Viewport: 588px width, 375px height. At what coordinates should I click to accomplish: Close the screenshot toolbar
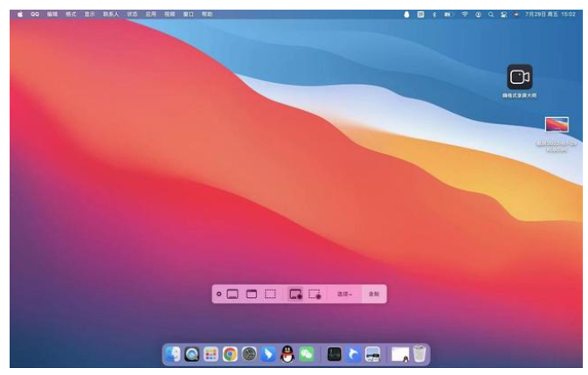pyautogui.click(x=218, y=295)
